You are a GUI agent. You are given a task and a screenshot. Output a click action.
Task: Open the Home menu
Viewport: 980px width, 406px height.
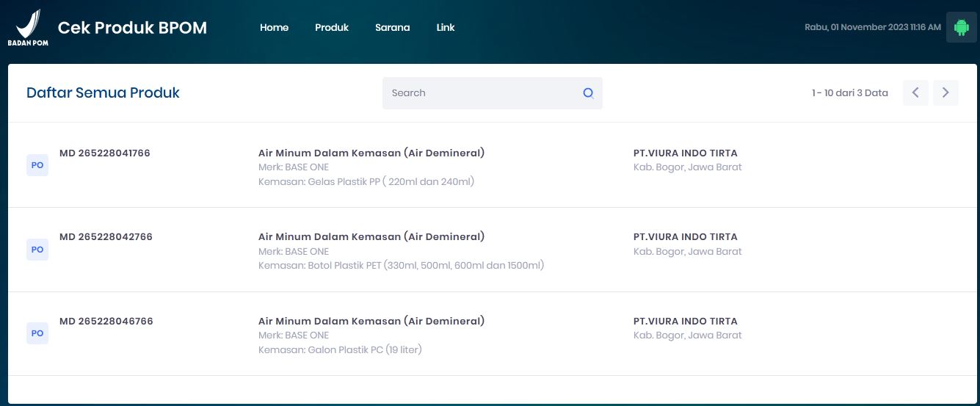[274, 27]
